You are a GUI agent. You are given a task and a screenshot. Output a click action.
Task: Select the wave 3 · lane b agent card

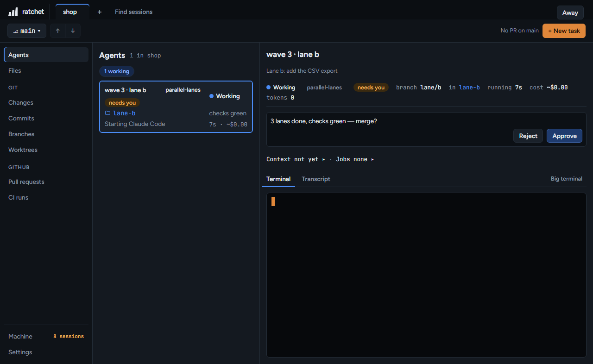click(176, 107)
